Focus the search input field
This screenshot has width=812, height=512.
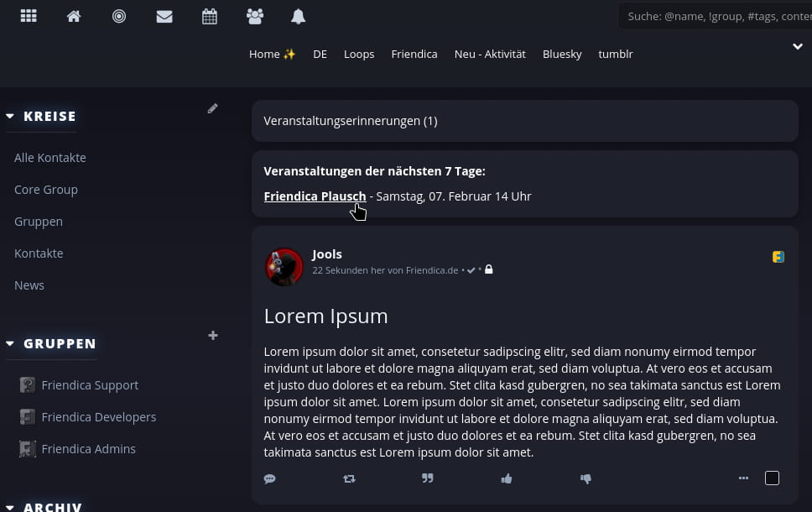[717, 16]
